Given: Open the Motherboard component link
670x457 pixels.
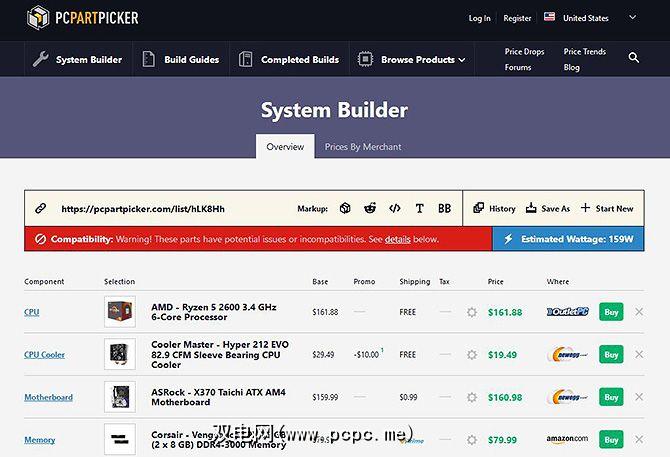Looking at the screenshot, I should pyautogui.click(x=48, y=397).
